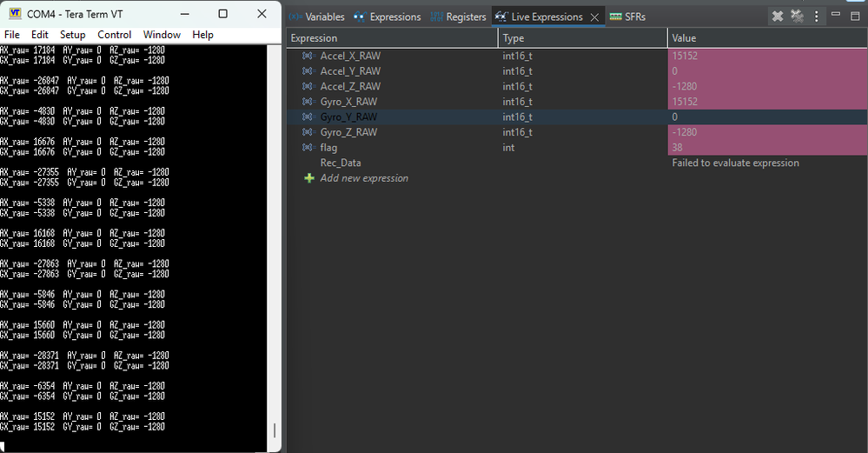The width and height of the screenshot is (868, 453).
Task: Click the Gyro_Y_RAW variable icon
Action: [308, 117]
